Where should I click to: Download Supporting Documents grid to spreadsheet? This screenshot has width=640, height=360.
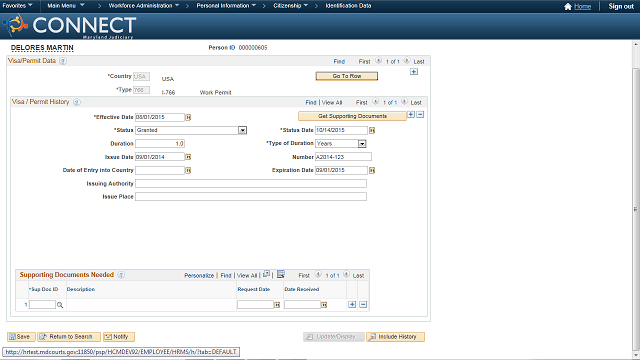(281, 274)
